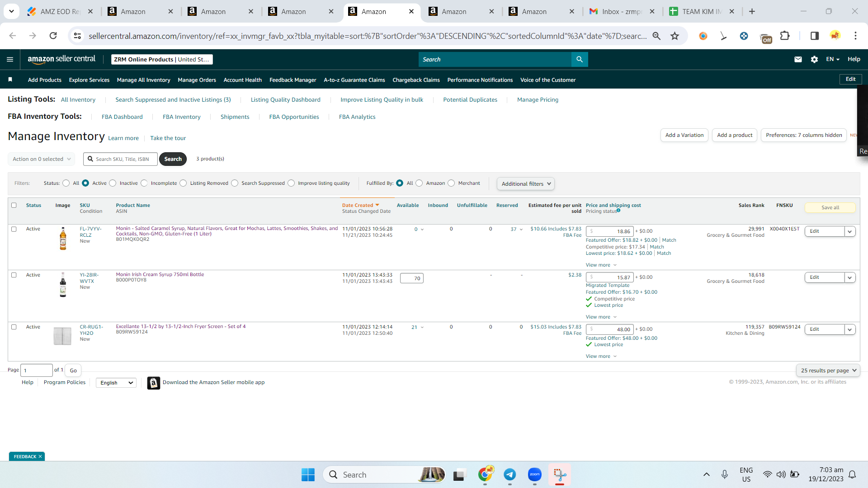Open Chrome's three-dot menu
868x488 pixels.
[855, 36]
